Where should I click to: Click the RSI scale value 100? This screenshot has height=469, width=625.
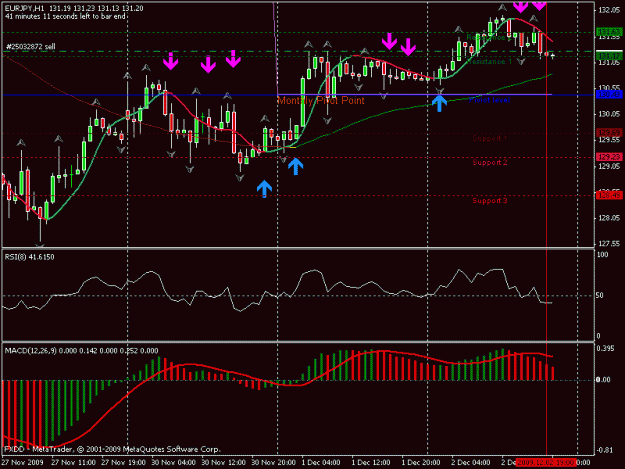point(603,255)
